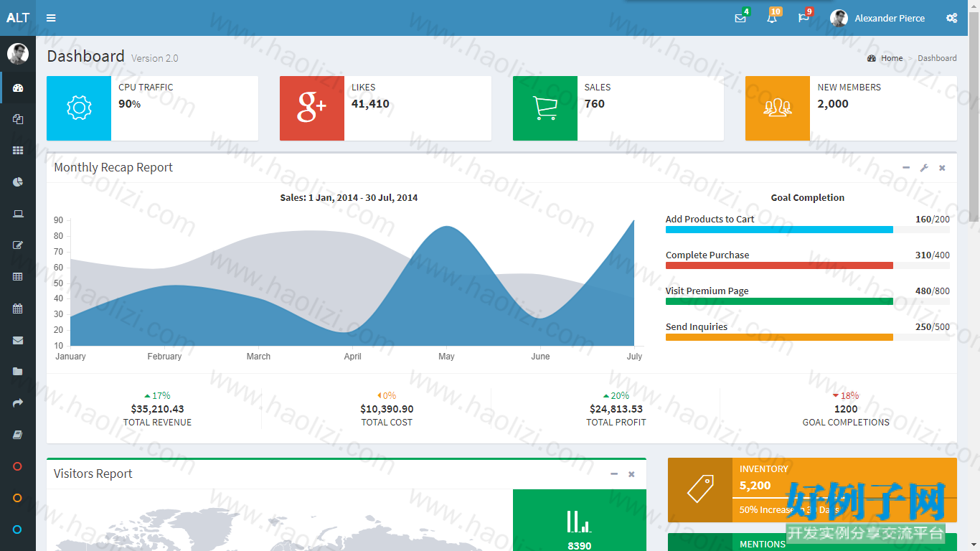The height and width of the screenshot is (551, 980).
Task: Click the May label on chart axis
Action: tap(446, 357)
